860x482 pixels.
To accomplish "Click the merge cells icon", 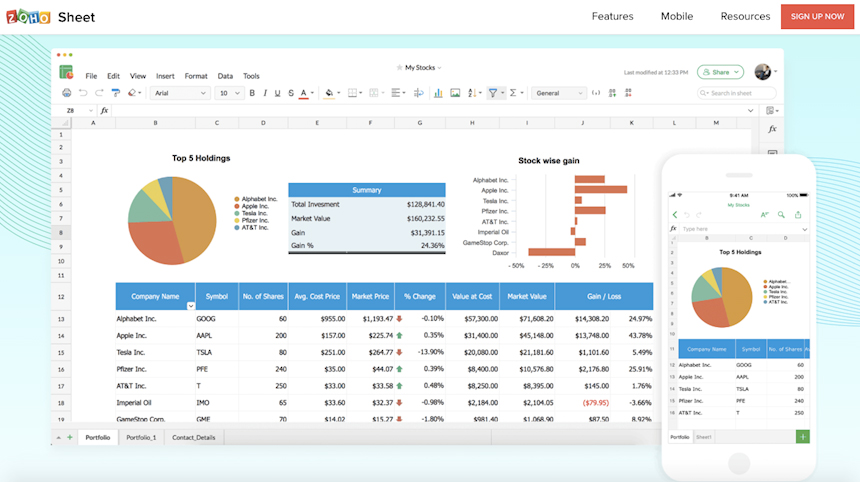I will (x=374, y=93).
